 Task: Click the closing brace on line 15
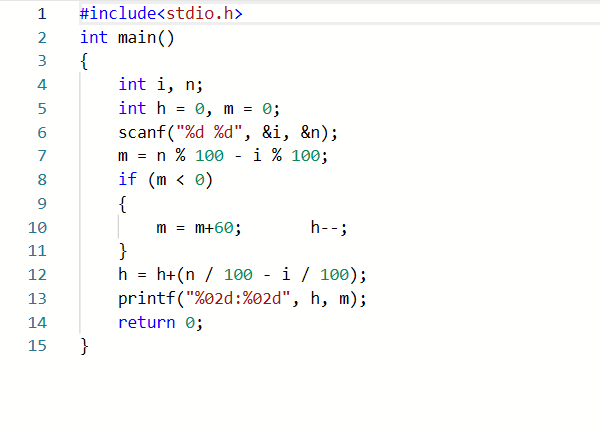coord(85,347)
